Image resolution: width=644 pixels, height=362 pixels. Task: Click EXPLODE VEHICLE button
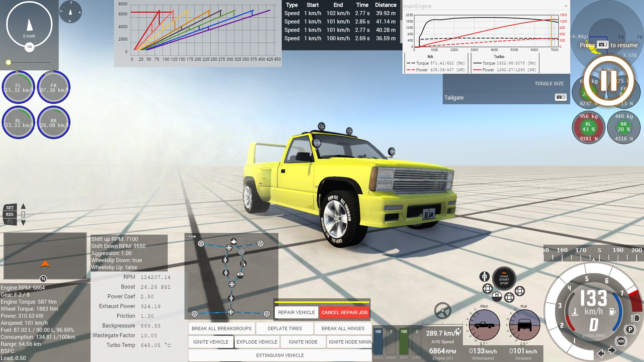pos(257,342)
